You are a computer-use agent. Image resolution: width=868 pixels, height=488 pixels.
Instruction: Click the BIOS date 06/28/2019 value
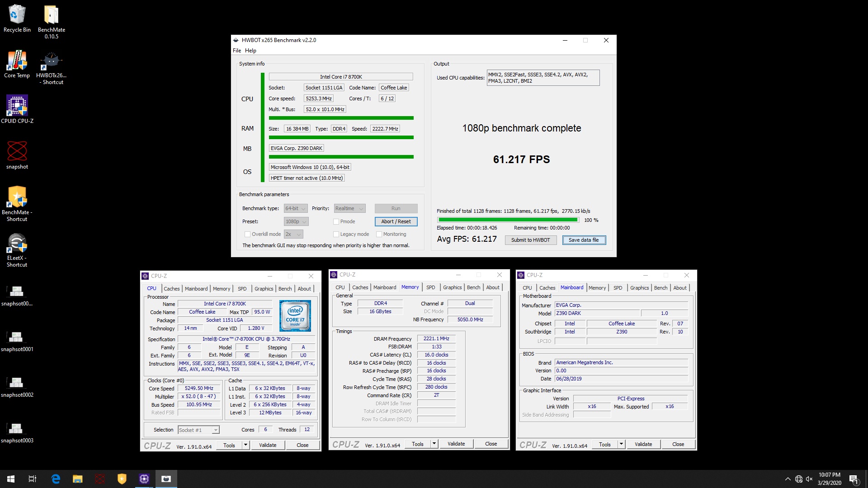(x=622, y=379)
